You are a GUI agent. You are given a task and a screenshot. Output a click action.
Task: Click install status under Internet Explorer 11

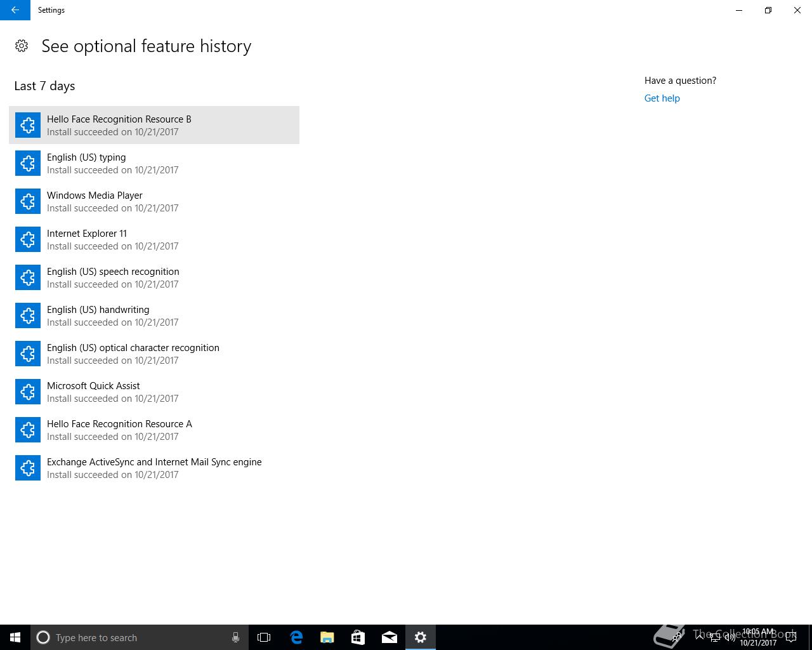point(113,246)
